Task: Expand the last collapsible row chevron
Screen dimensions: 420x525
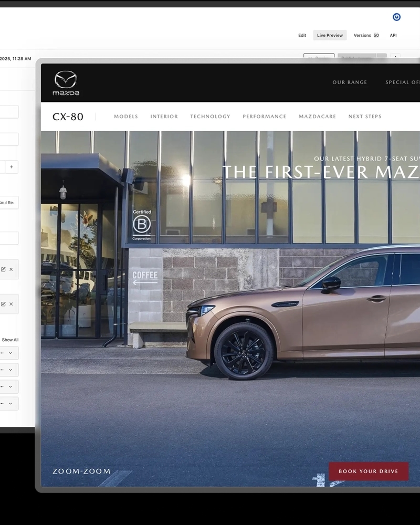Action: [10, 403]
